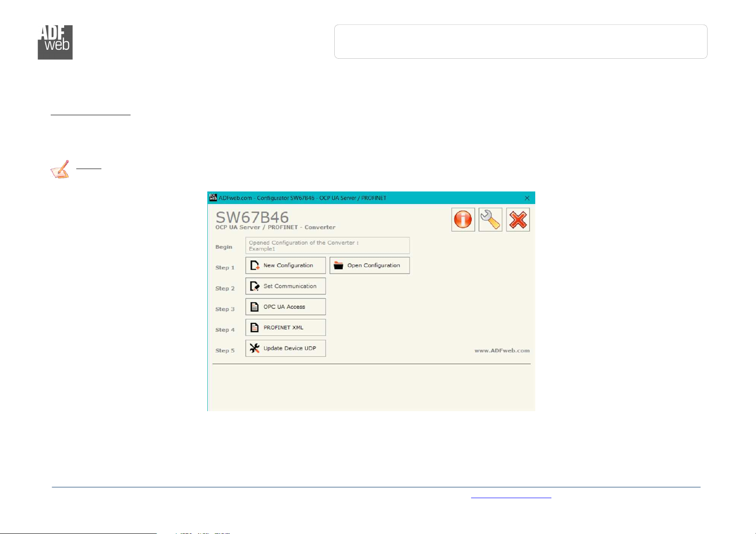Click the Step 1 label
756x534 pixels.
coord(225,268)
